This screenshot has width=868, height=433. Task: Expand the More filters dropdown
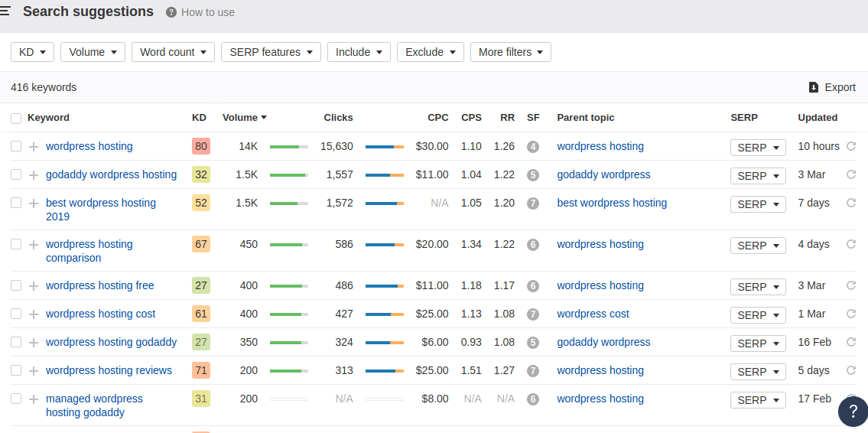click(510, 52)
